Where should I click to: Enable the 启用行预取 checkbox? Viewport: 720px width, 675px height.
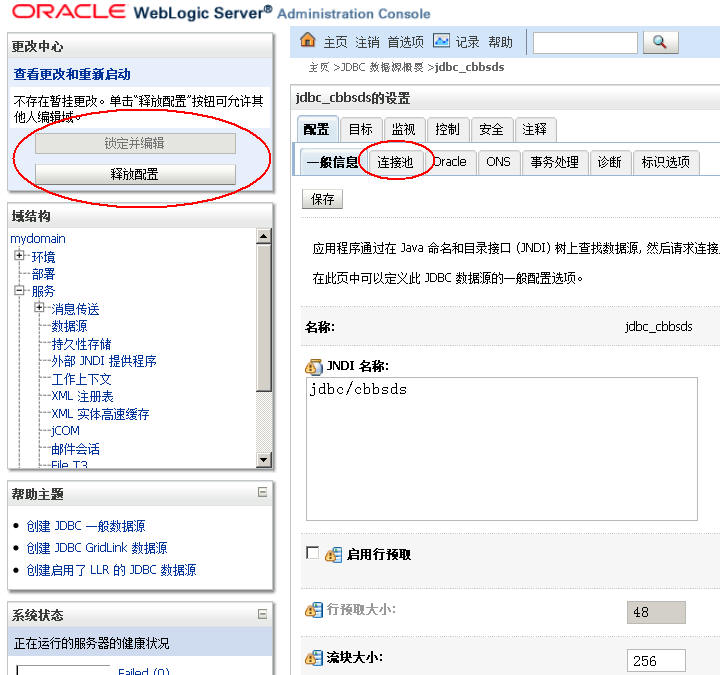pyautogui.click(x=312, y=552)
